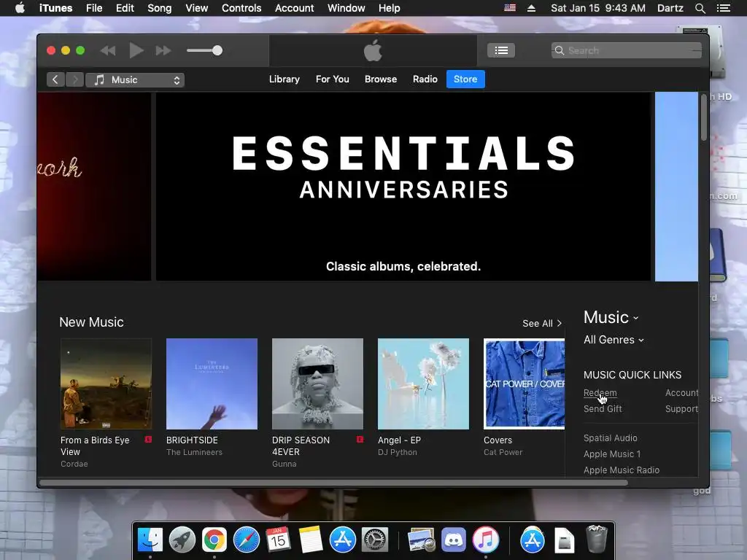Select the Store tab
The height and width of the screenshot is (560, 747).
click(465, 79)
